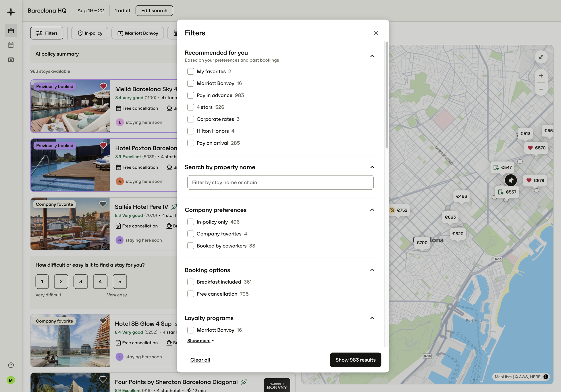Enable the Corporate rates filter
561x392 pixels.
(x=191, y=119)
